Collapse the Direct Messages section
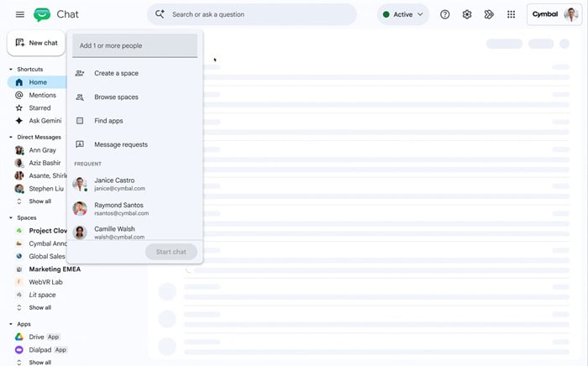The height and width of the screenshot is (366, 588). 11,137
